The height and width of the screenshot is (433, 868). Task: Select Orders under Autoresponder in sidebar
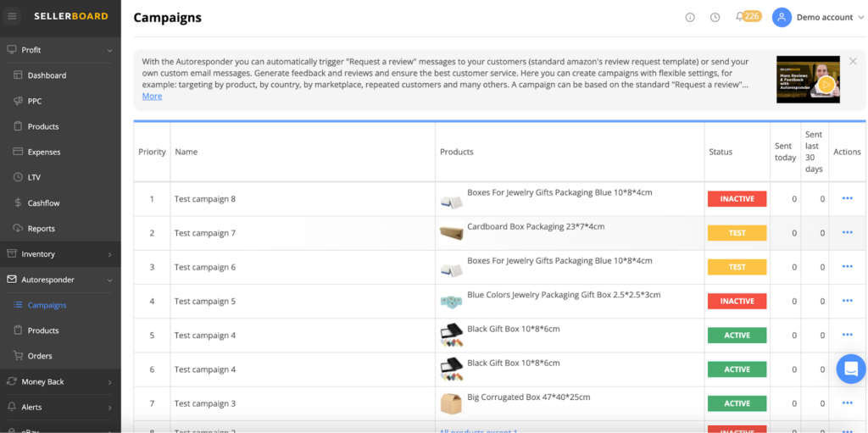point(39,356)
